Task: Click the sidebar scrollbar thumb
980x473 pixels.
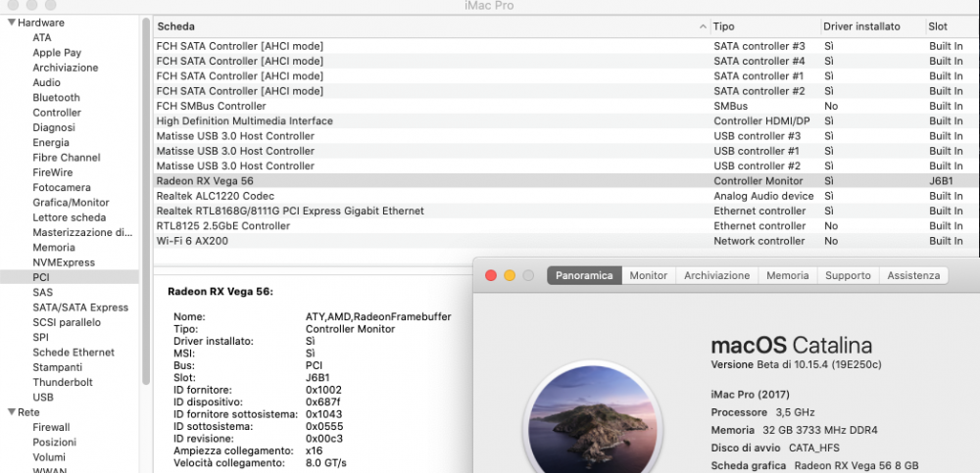Action: click(x=146, y=201)
